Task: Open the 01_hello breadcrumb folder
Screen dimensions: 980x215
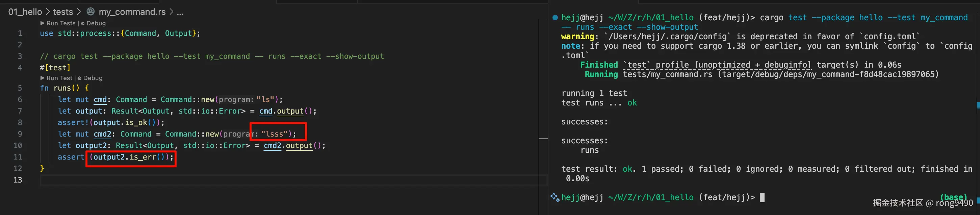Action: 25,12
